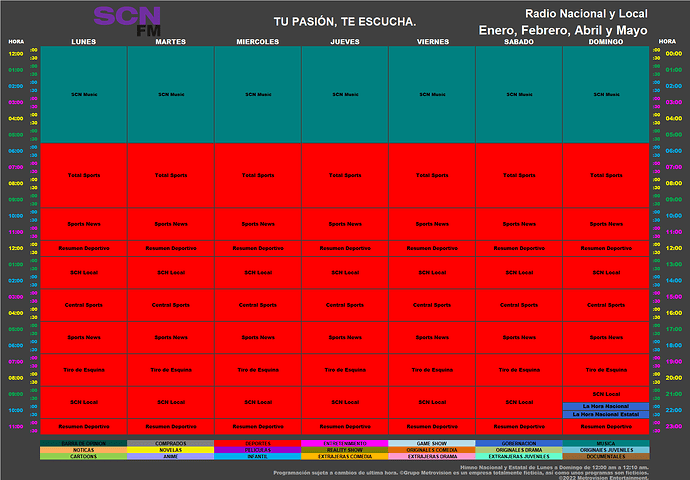Click the 'TU PASIÓN, TE ESCUCHA.' tagline

[345, 22]
